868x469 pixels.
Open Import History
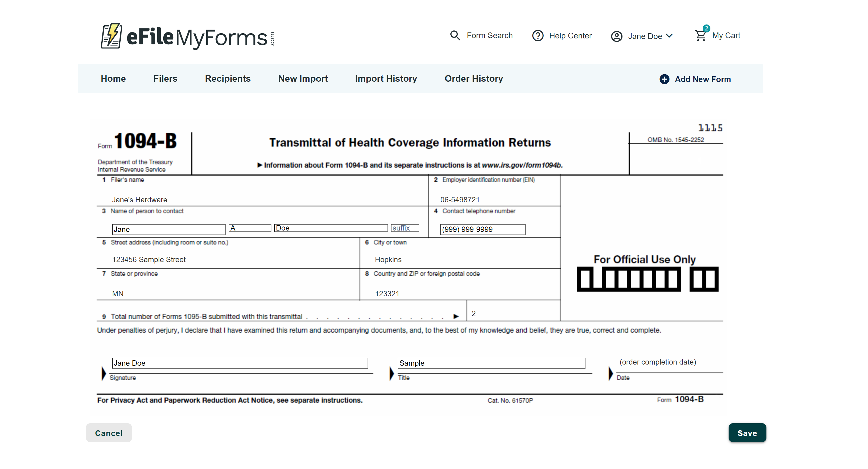(x=386, y=79)
